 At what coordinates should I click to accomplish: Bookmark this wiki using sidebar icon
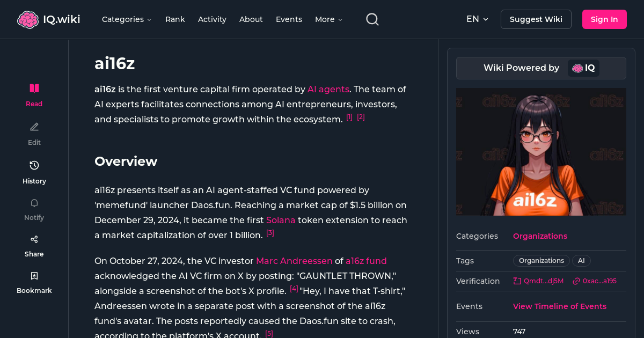[x=34, y=276]
